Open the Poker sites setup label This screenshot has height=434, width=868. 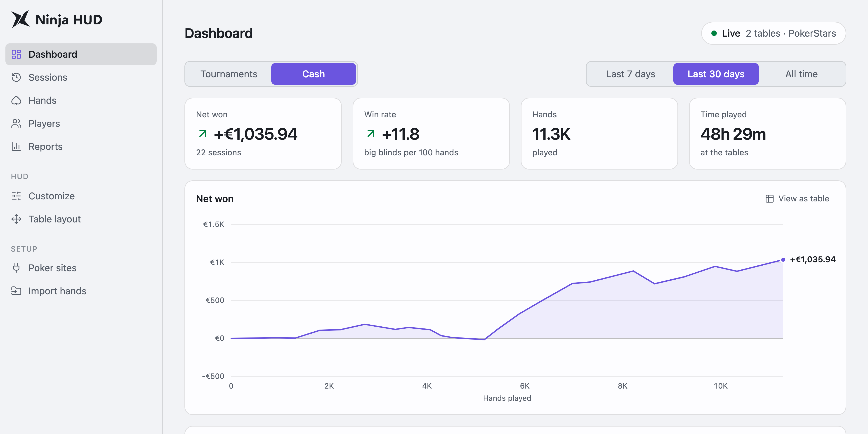53,268
